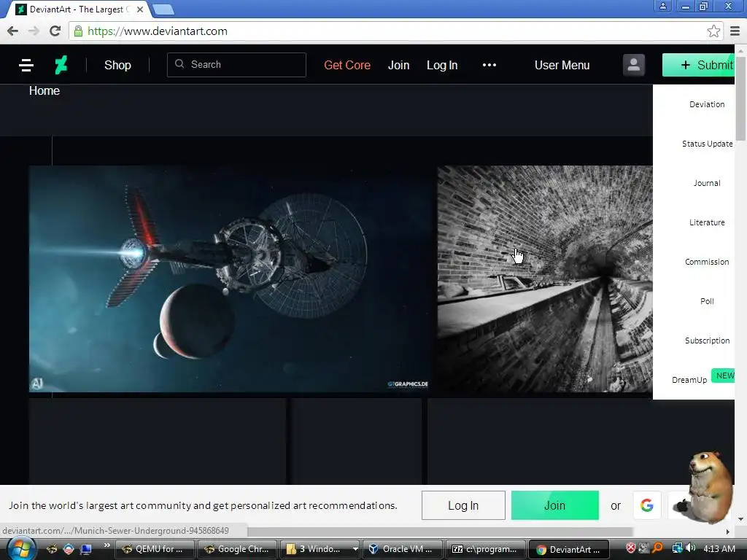Screen dimensions: 747x560
Task: Open the brick sewer tunnel photo
Action: tap(545, 279)
